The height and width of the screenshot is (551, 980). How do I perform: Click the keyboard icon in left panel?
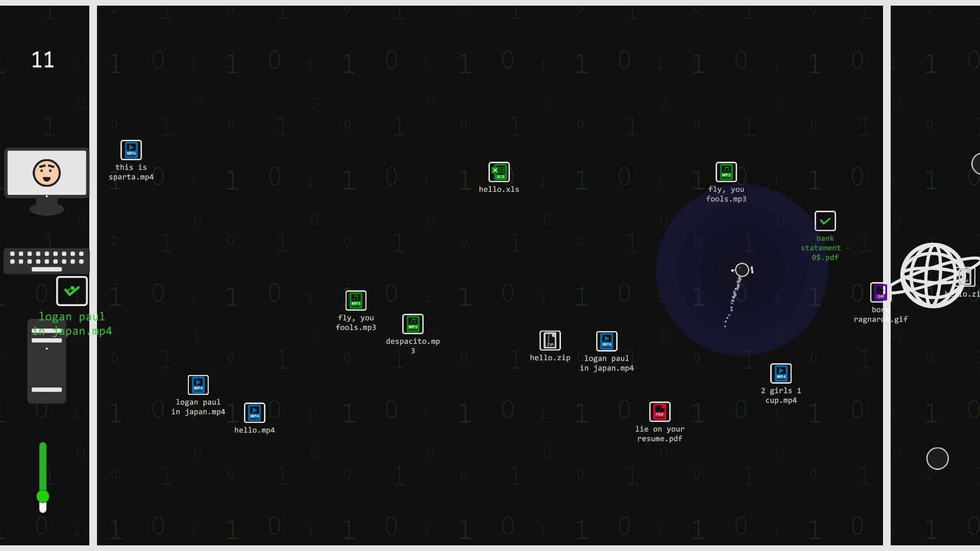[47, 261]
